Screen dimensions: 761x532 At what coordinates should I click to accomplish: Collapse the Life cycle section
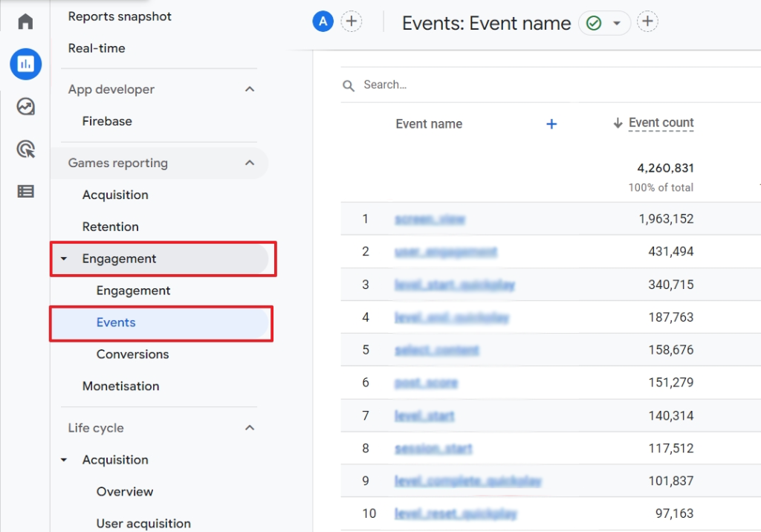pyautogui.click(x=250, y=428)
